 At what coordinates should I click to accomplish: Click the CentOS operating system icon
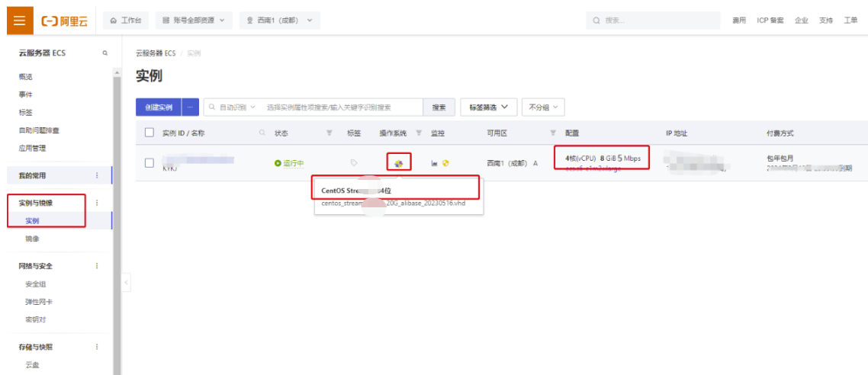(398, 162)
